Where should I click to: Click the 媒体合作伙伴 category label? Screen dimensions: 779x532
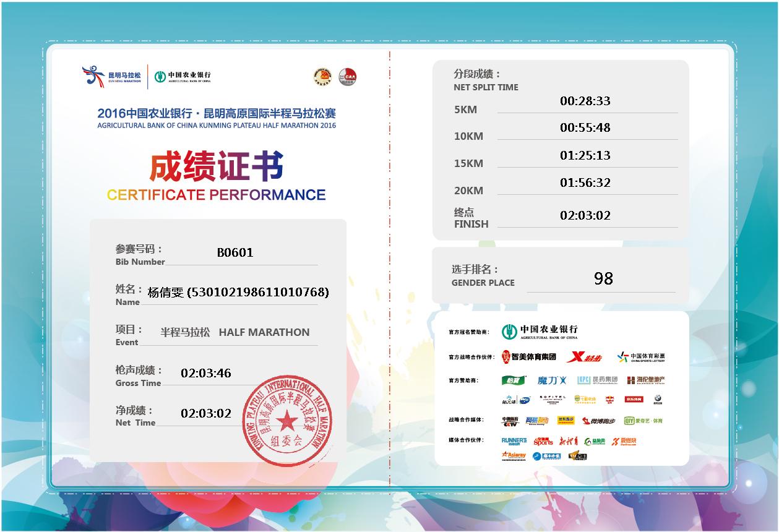pyautogui.click(x=467, y=440)
